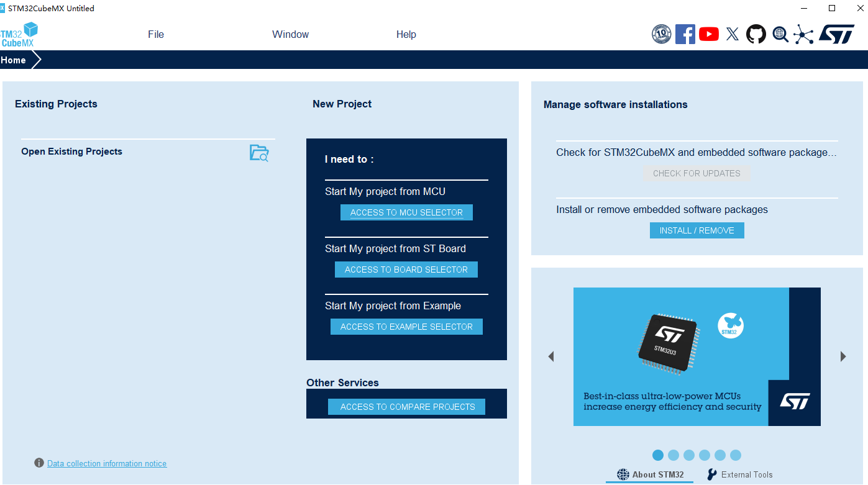Open the X (Twitter) icon

coord(733,34)
